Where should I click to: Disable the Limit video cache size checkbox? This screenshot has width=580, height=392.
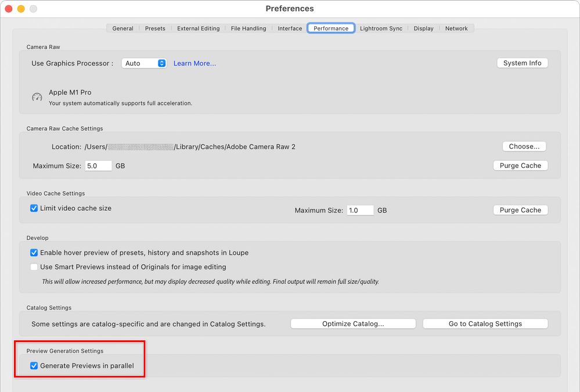point(34,208)
